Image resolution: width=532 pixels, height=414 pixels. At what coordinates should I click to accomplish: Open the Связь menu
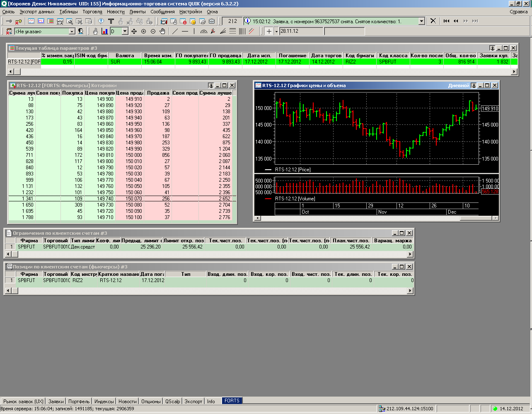coord(8,12)
